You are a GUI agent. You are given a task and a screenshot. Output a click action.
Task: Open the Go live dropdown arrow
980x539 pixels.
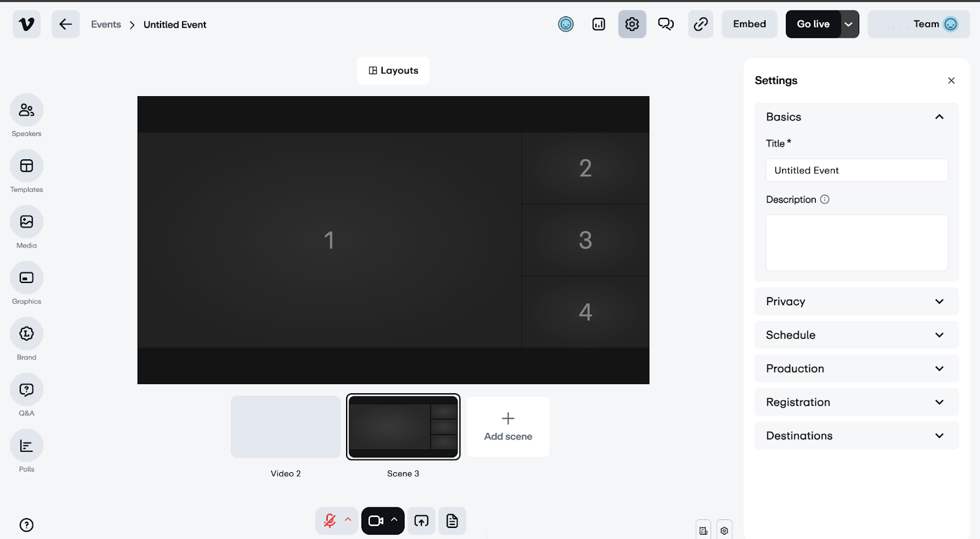(848, 24)
